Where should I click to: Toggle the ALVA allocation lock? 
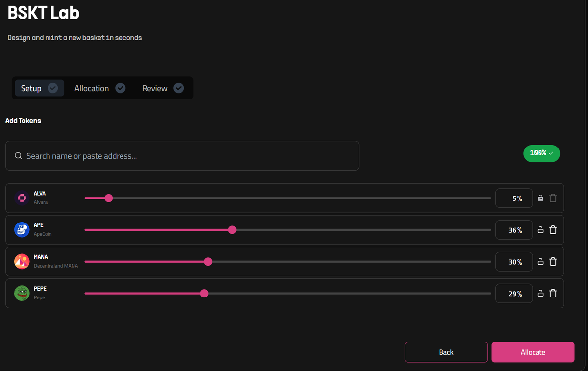coord(540,198)
